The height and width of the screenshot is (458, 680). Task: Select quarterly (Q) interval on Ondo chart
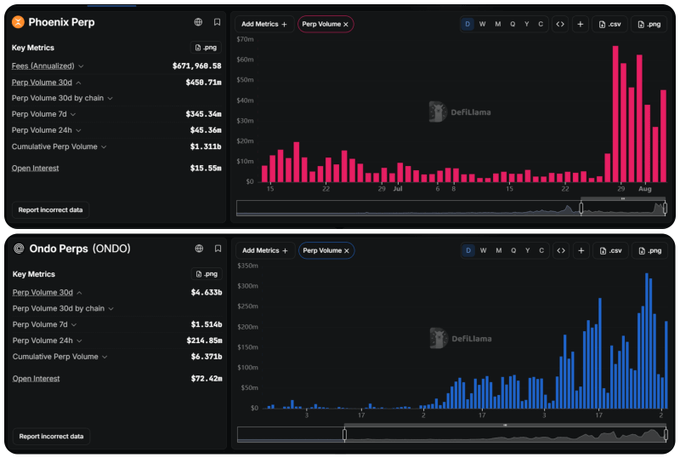[513, 251]
